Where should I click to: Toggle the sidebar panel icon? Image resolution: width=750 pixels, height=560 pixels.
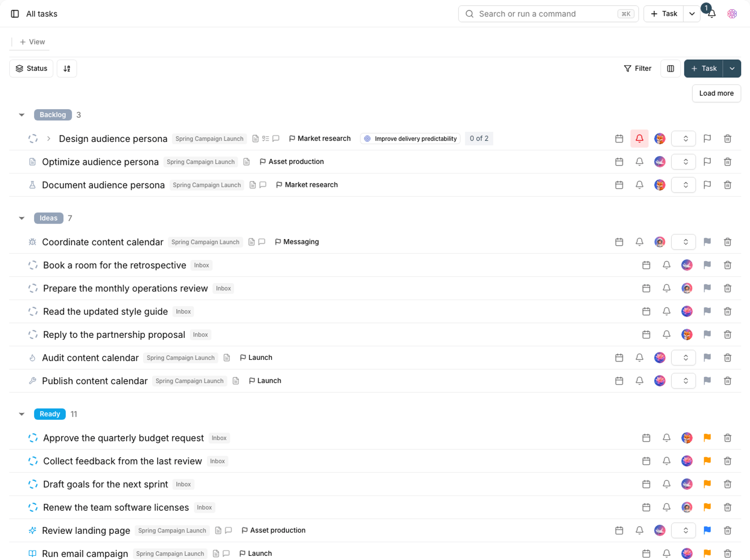click(x=15, y=14)
